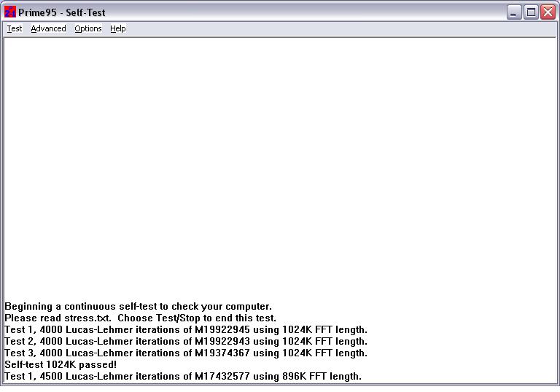Image resolution: width=560 pixels, height=392 pixels.
Task: Click the Prime95 app icon in title bar
Action: [10, 12]
